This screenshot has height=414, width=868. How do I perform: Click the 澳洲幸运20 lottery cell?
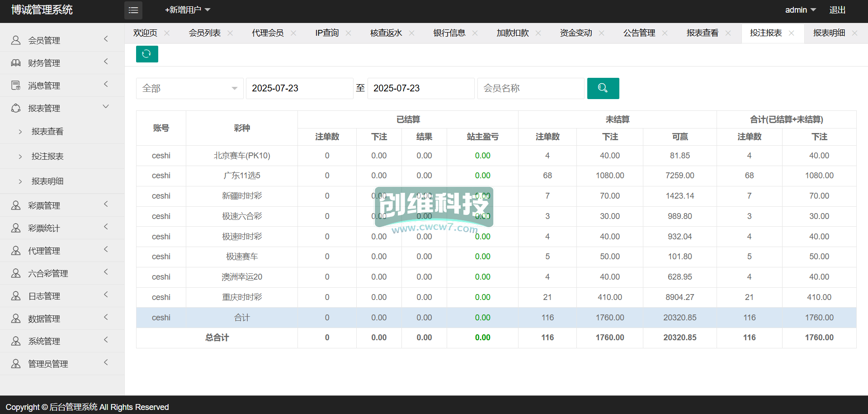[242, 277]
